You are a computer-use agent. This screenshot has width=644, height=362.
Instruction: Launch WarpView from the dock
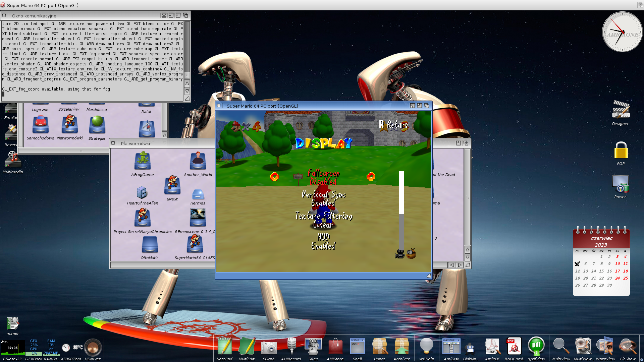pos(605,346)
